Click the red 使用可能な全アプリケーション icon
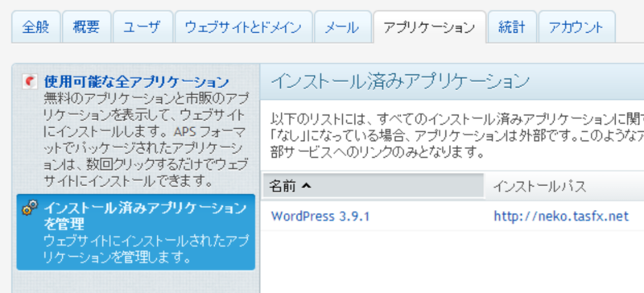644x293 pixels. point(31,82)
